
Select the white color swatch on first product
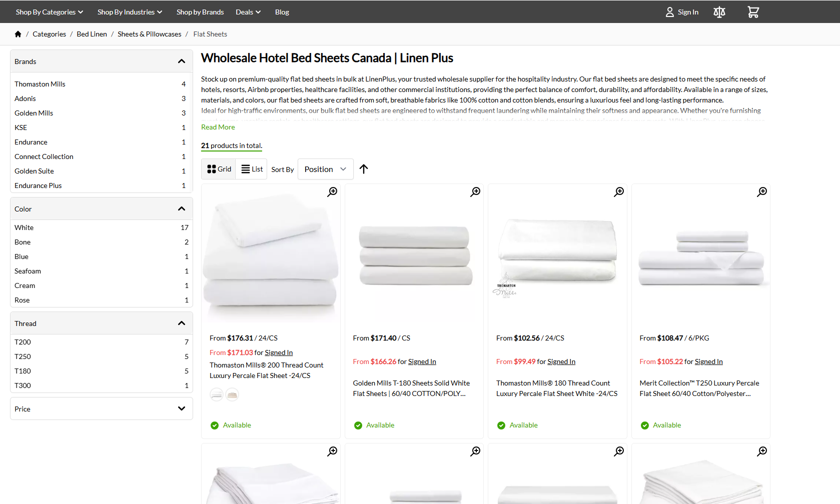pyautogui.click(x=217, y=394)
